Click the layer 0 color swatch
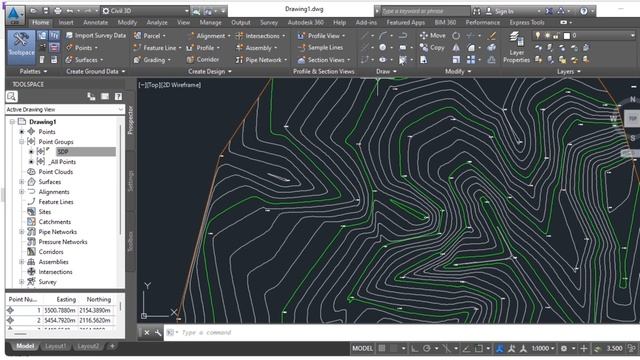The width and height of the screenshot is (640, 360). 567,36
